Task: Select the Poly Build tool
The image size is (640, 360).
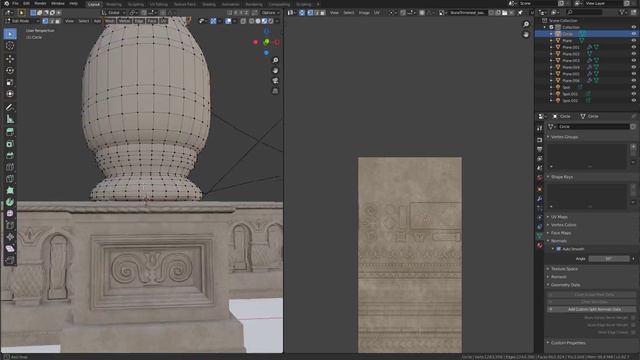Action: (10, 190)
